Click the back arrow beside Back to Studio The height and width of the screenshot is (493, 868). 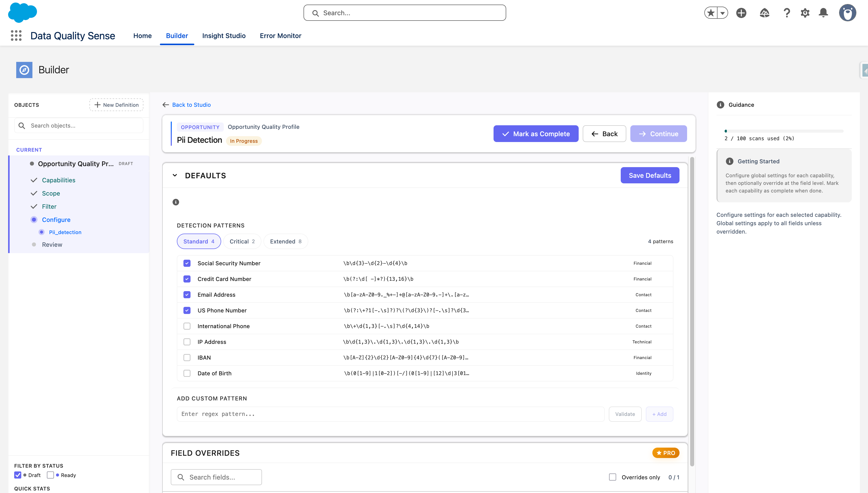pyautogui.click(x=165, y=105)
